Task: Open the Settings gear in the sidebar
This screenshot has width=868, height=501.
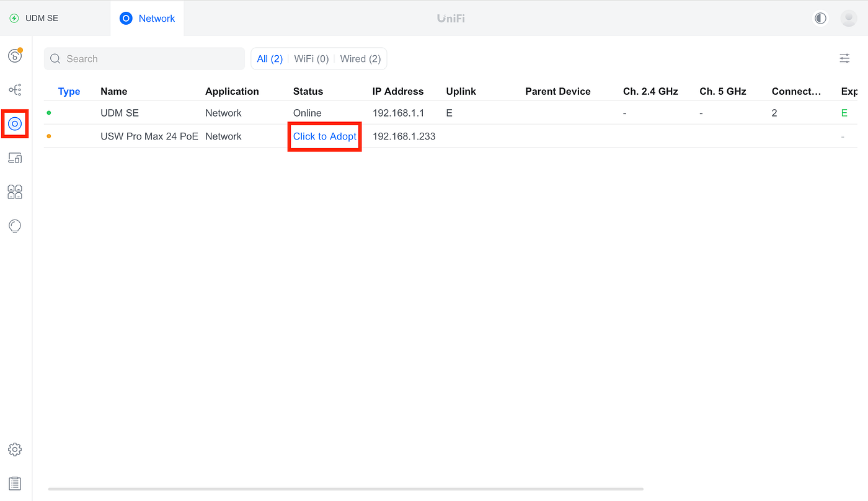Action: pyautogui.click(x=15, y=450)
